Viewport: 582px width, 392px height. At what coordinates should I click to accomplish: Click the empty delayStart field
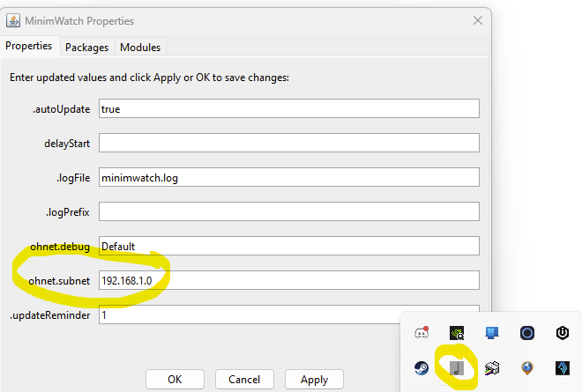(x=288, y=143)
